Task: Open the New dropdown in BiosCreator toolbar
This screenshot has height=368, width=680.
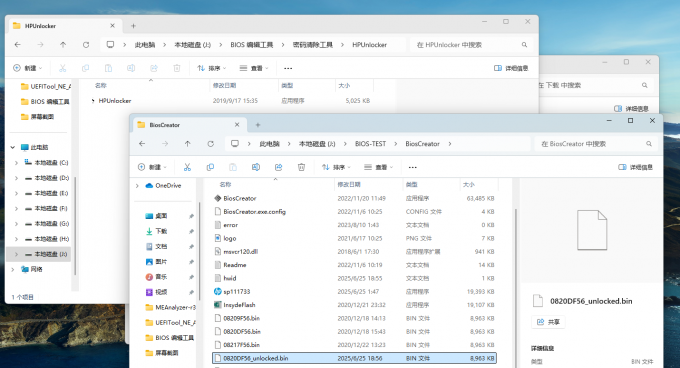Action: (x=152, y=167)
